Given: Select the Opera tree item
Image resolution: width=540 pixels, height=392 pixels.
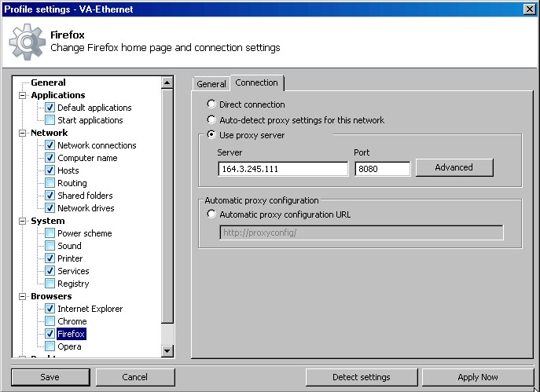Looking at the screenshot, I should click(69, 346).
